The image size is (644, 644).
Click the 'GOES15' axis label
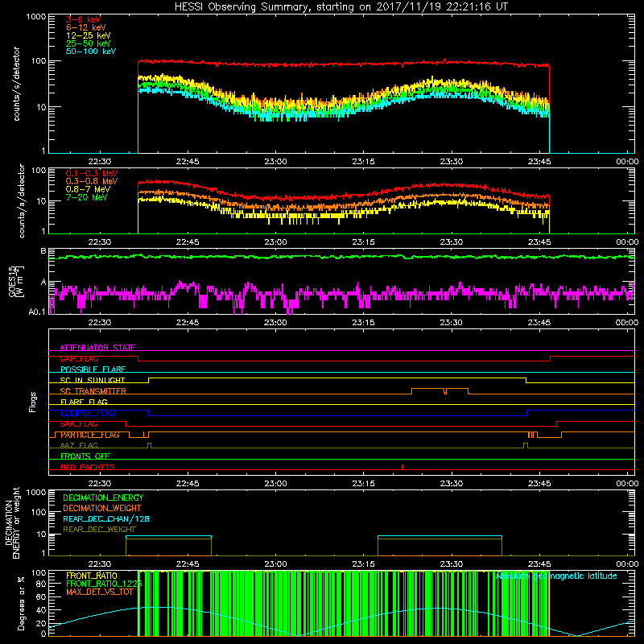pyautogui.click(x=12, y=281)
